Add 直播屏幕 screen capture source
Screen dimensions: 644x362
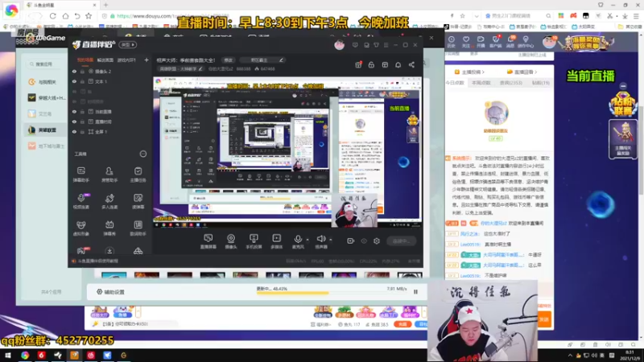point(208,241)
